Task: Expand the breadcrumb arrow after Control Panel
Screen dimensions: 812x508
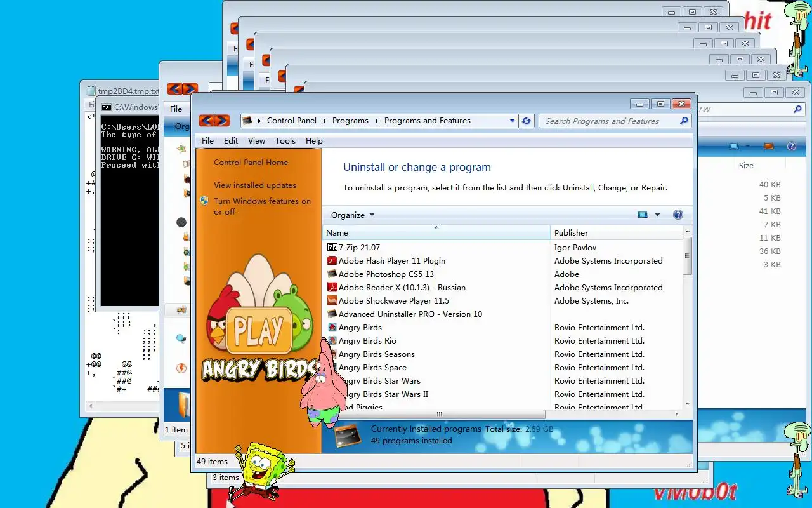Action: (324, 121)
